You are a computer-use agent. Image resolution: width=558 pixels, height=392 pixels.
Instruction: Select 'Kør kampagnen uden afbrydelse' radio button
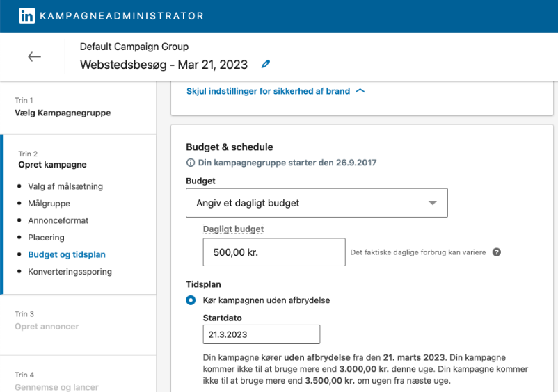click(x=191, y=300)
